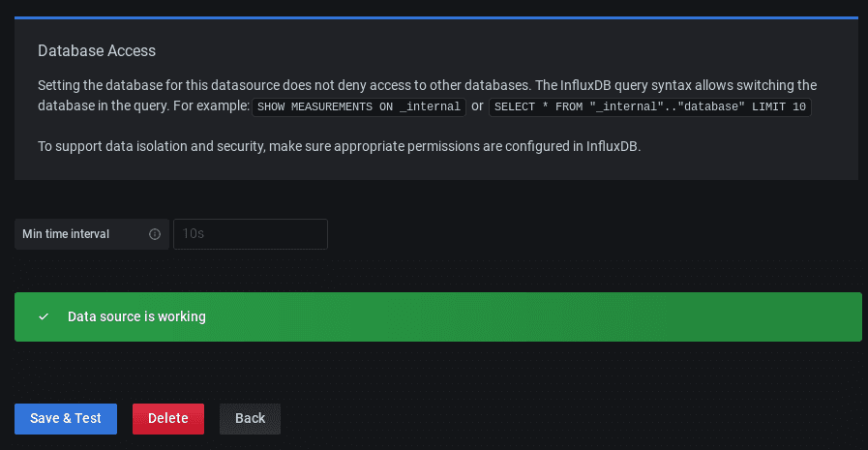
Task: Focus the Min time interval input field
Action: coord(250,234)
